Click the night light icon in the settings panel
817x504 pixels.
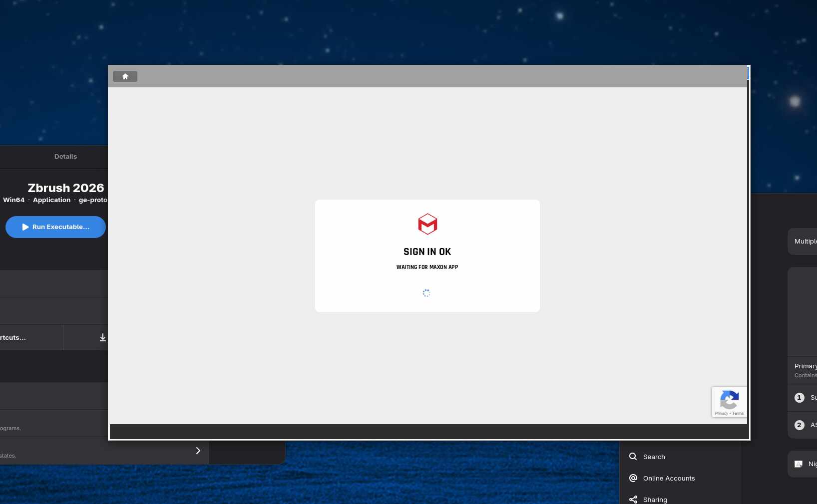pos(799,464)
